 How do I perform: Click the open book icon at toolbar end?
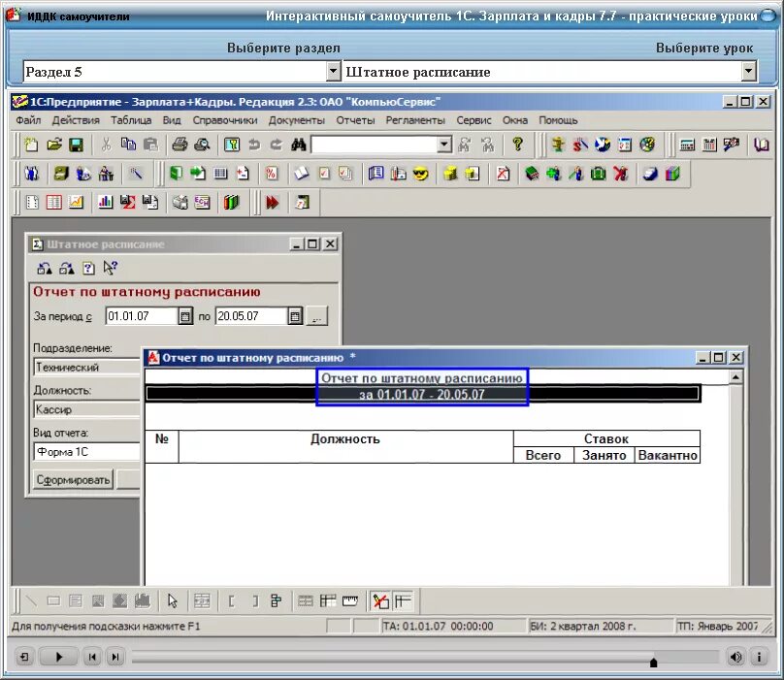pos(762,145)
